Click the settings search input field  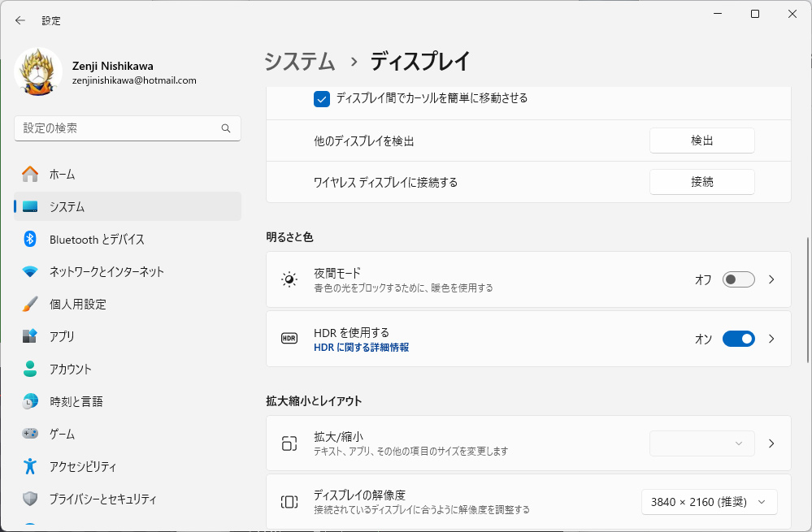click(118, 128)
